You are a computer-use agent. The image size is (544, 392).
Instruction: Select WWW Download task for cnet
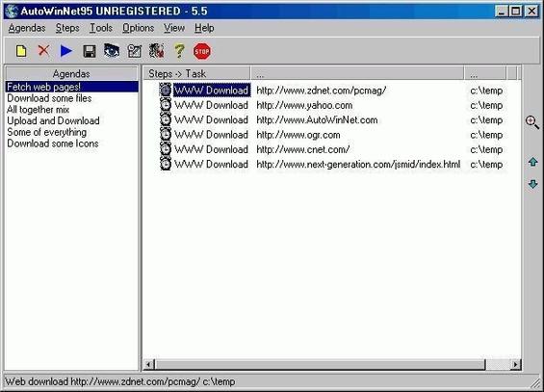tap(211, 149)
